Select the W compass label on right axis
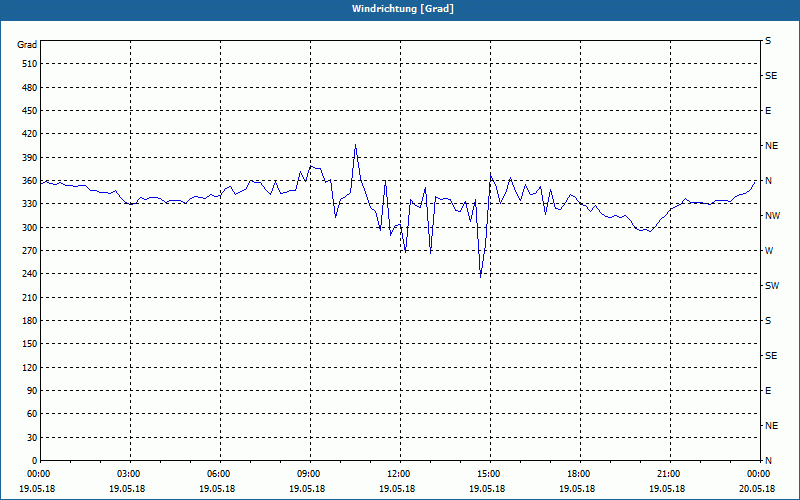The height and width of the screenshot is (500, 800). pos(769,251)
